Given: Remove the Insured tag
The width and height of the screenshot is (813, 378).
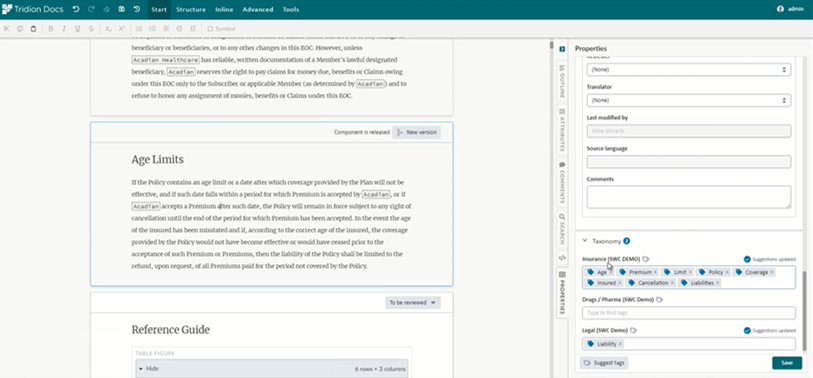Looking at the screenshot, I should [620, 283].
